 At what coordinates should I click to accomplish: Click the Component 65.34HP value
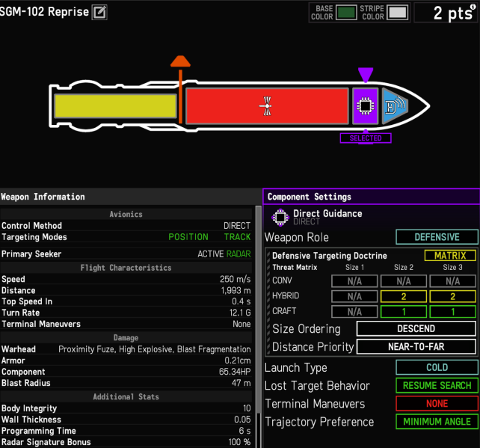coord(235,372)
